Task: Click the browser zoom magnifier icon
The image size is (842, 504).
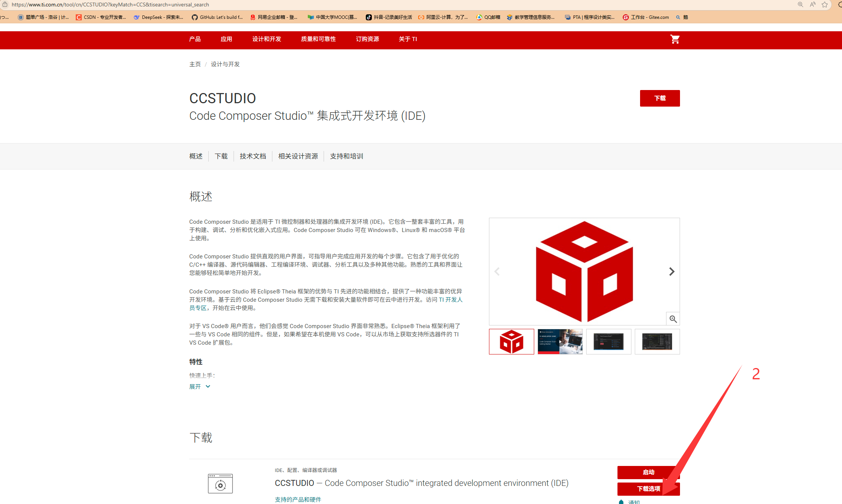Action: (x=800, y=5)
